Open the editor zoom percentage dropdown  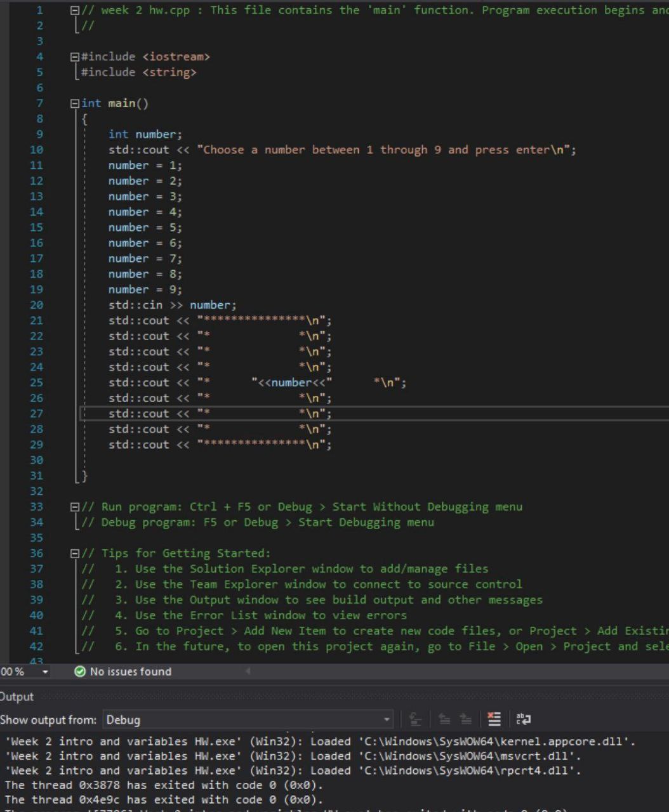(x=44, y=671)
